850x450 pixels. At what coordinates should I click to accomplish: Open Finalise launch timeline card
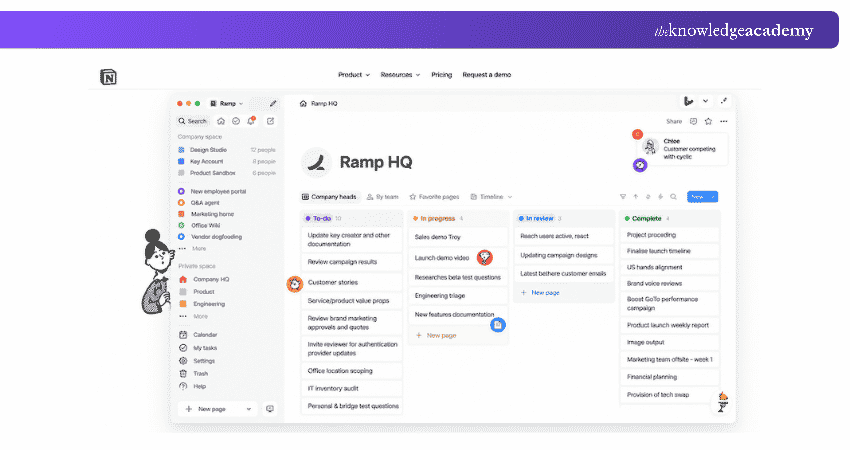669,251
